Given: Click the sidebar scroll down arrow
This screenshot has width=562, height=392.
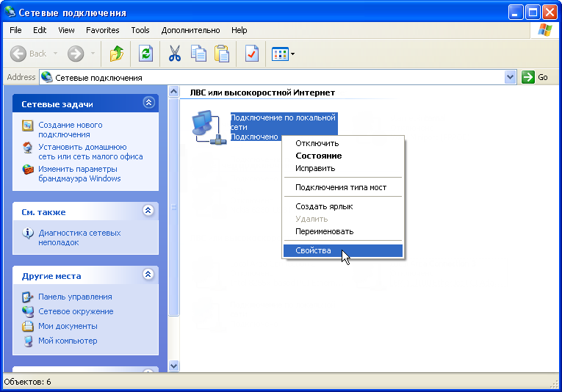Looking at the screenshot, I should pyautogui.click(x=174, y=366).
